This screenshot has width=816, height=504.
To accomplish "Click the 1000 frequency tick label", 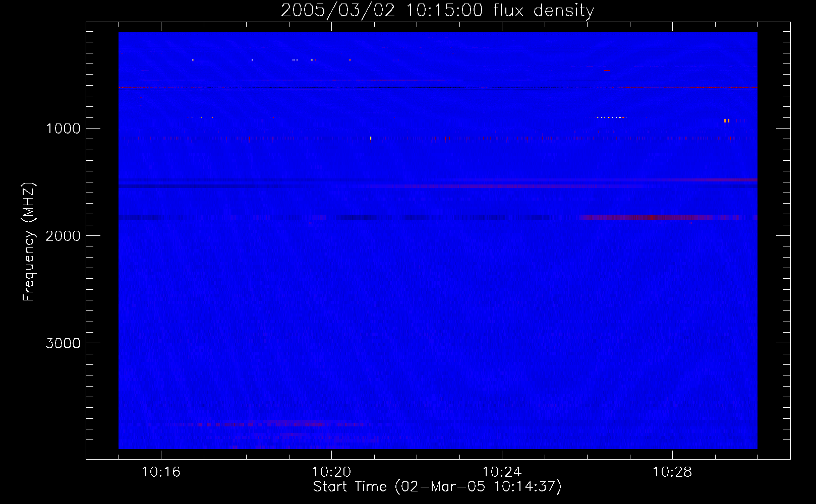I will [x=63, y=129].
